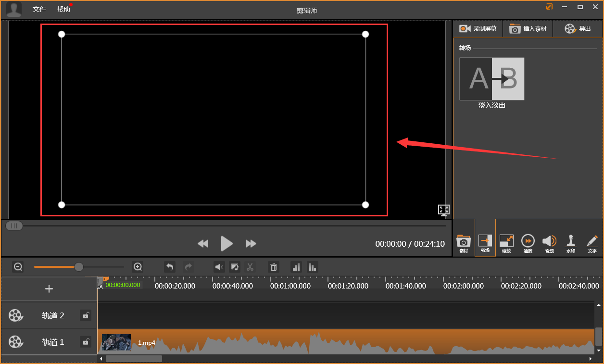Click the 导出 export button
This screenshot has height=364, width=604.
pos(578,29)
